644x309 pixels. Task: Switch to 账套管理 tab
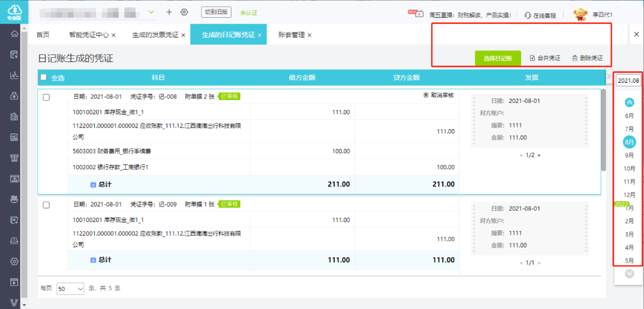tap(292, 35)
